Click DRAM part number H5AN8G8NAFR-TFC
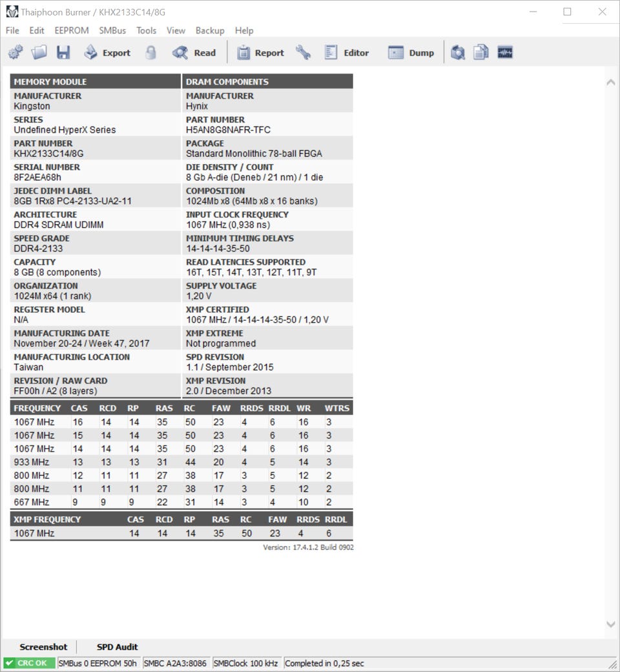The height and width of the screenshot is (672, 620). [x=228, y=129]
